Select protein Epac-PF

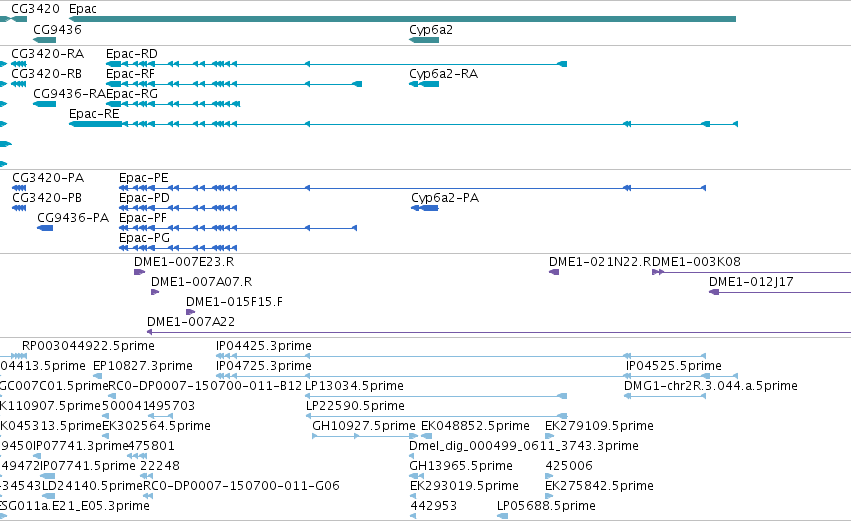pyautogui.click(x=238, y=228)
